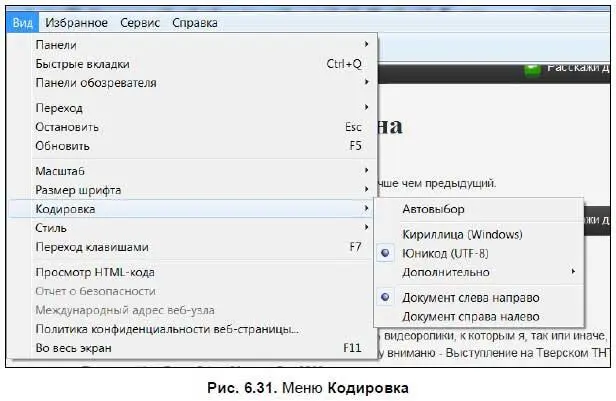Viewport: 616px width, 401px height.
Task: Open the Справка menu
Action: 194,22
